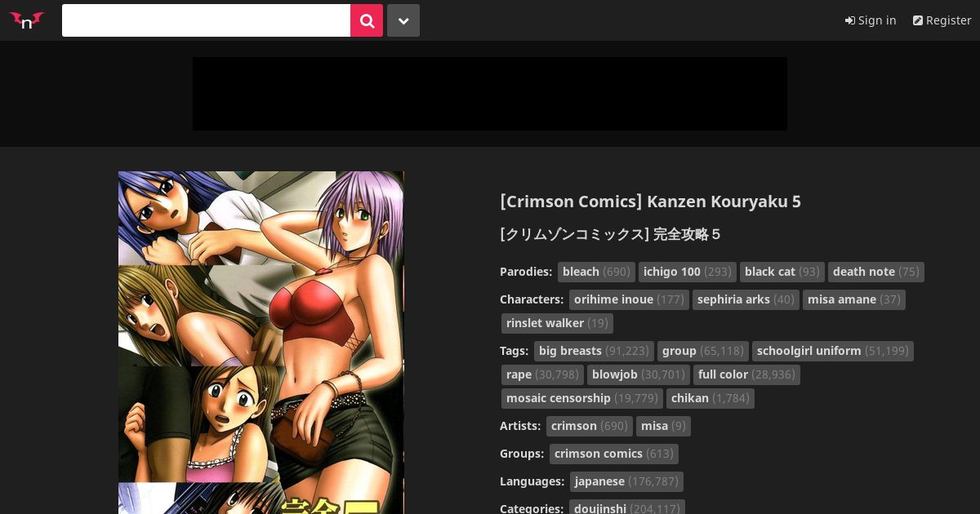Select the "ichigo 100" parody tag
The width and height of the screenshot is (980, 514).
687,272
